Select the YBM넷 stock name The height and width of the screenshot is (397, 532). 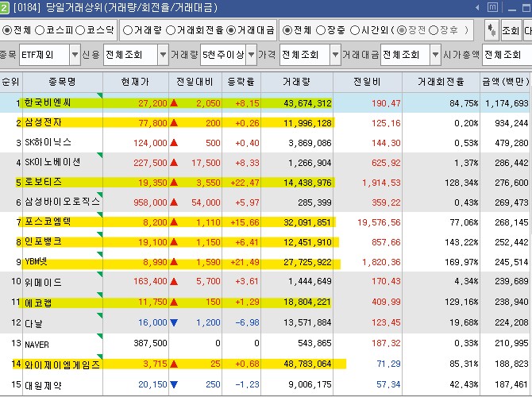coord(36,261)
